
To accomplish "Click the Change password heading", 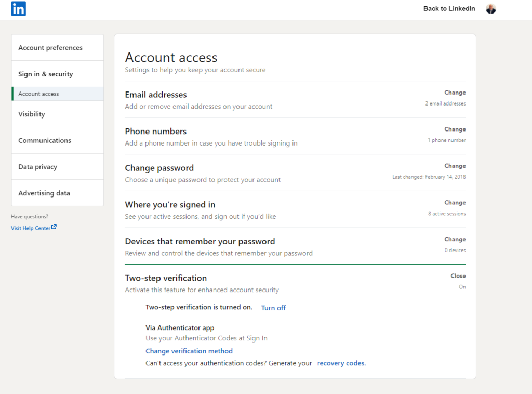I will [159, 168].
